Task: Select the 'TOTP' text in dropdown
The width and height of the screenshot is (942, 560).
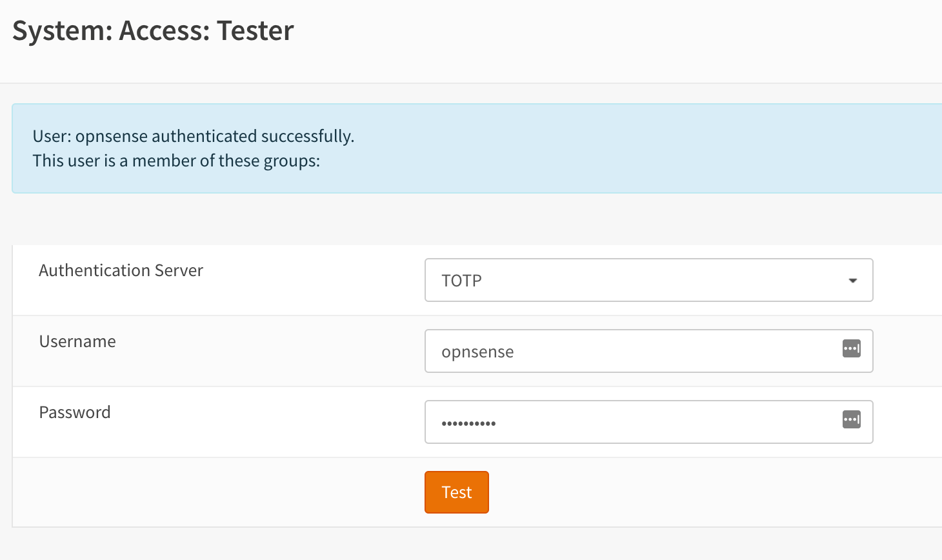Action: [461, 281]
